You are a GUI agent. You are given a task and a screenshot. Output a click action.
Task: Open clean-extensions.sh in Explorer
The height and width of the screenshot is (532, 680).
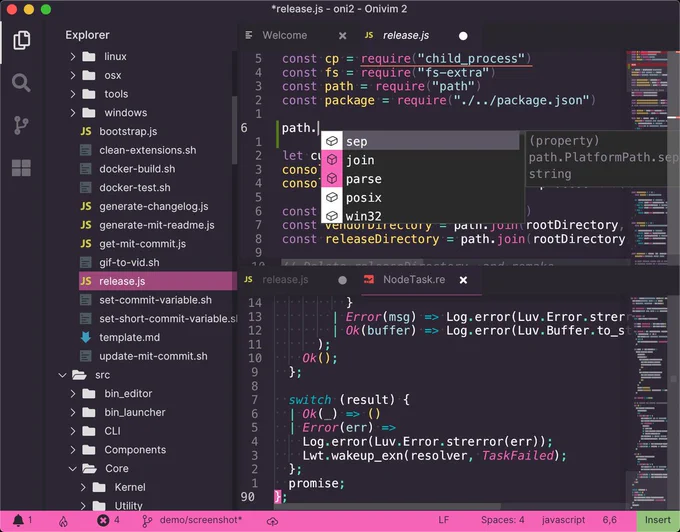[x=147, y=150]
